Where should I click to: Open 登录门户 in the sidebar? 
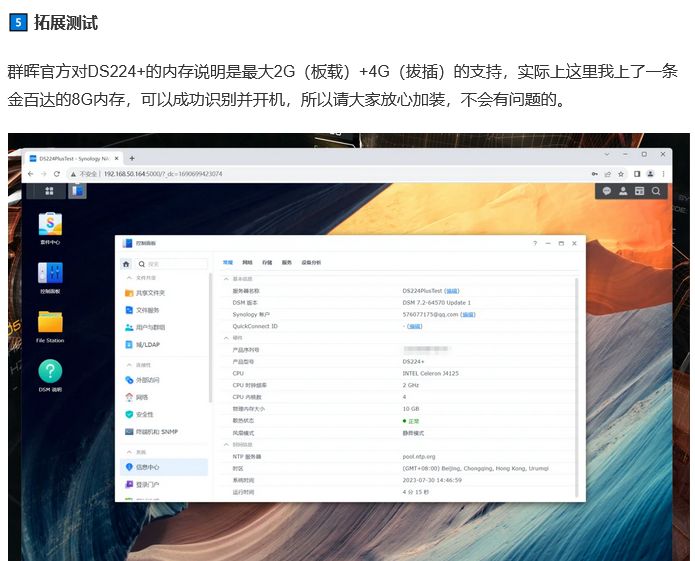click(164, 485)
